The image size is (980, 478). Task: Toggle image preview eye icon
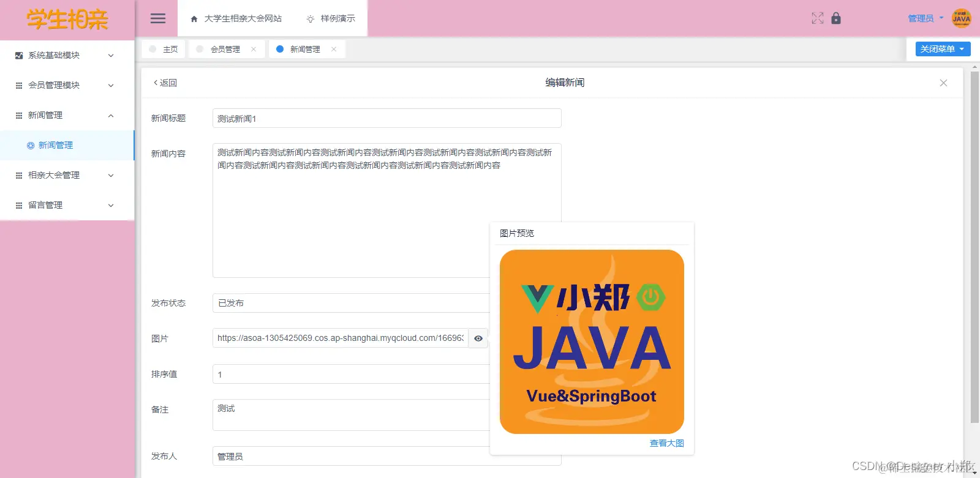pos(478,338)
